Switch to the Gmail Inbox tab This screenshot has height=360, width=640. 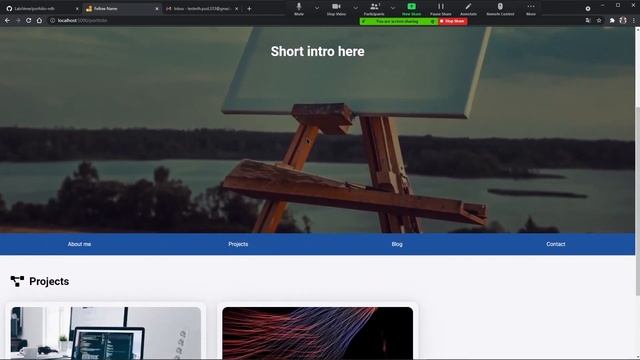(202, 9)
